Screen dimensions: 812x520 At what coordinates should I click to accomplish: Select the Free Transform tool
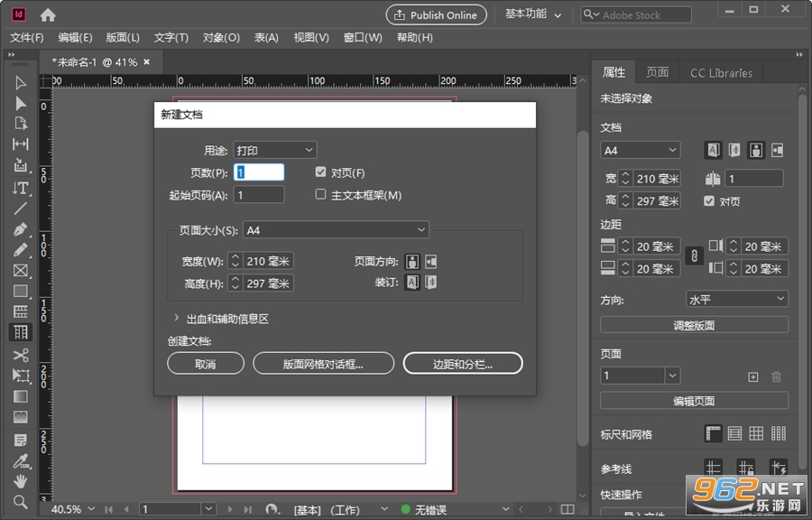point(21,376)
